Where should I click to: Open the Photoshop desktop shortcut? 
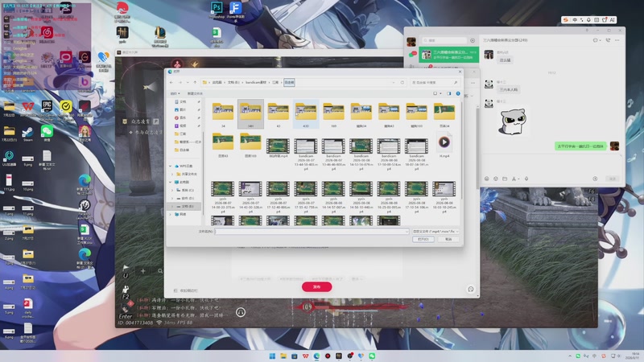click(x=217, y=10)
